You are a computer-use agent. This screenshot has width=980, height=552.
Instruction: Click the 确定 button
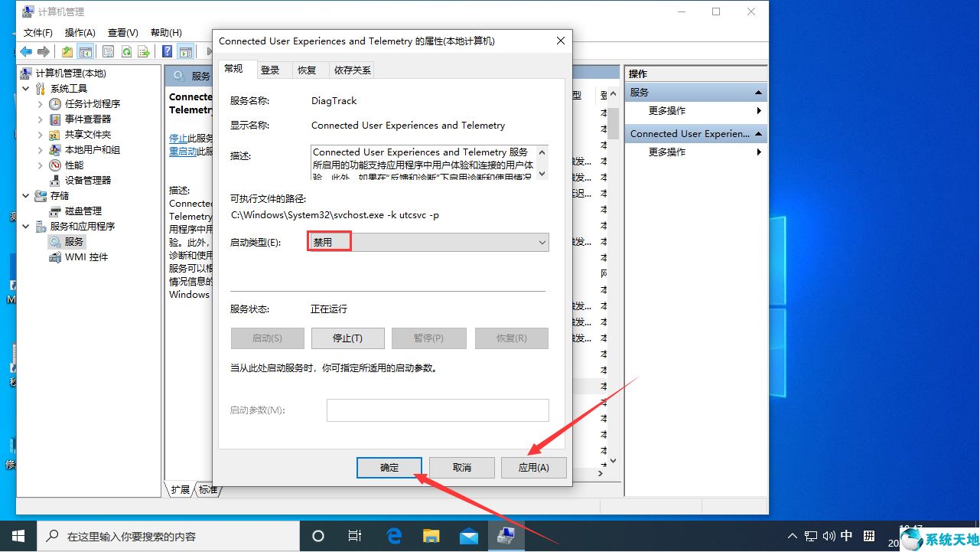tap(389, 467)
